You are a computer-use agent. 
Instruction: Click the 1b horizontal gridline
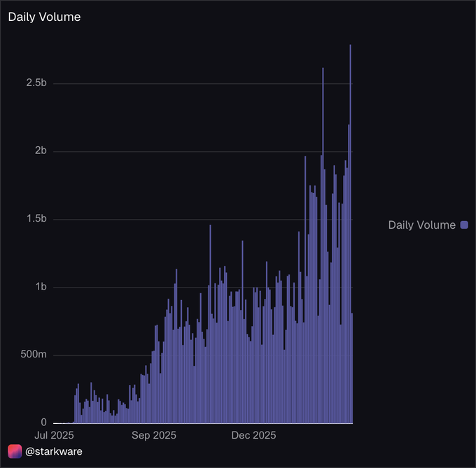[203, 288]
